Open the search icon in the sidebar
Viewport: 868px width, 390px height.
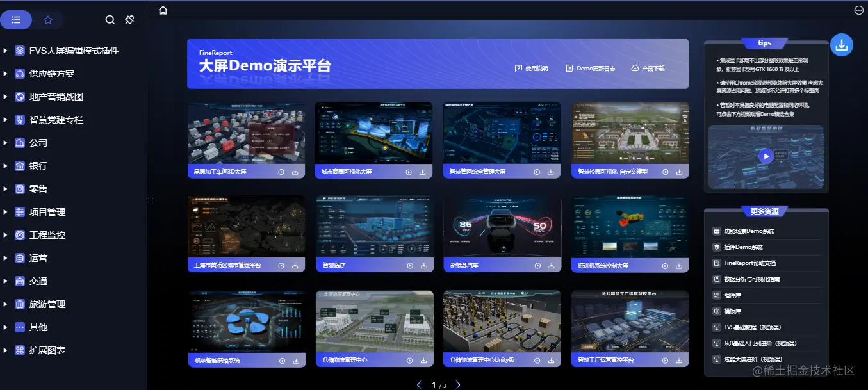(x=110, y=20)
